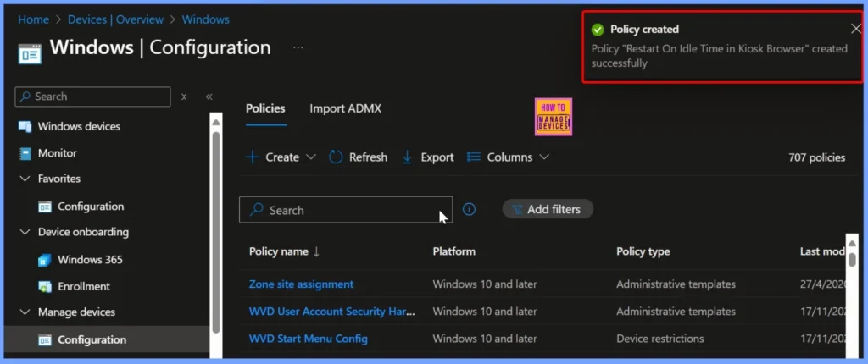Open Enrollment in the sidebar

(83, 286)
